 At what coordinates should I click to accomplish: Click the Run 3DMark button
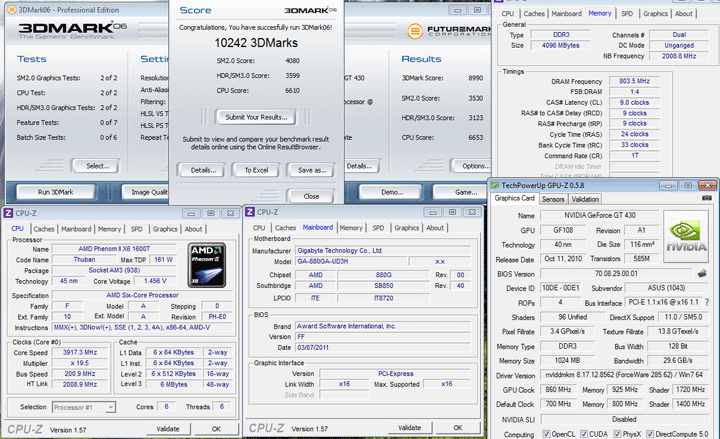[x=56, y=192]
